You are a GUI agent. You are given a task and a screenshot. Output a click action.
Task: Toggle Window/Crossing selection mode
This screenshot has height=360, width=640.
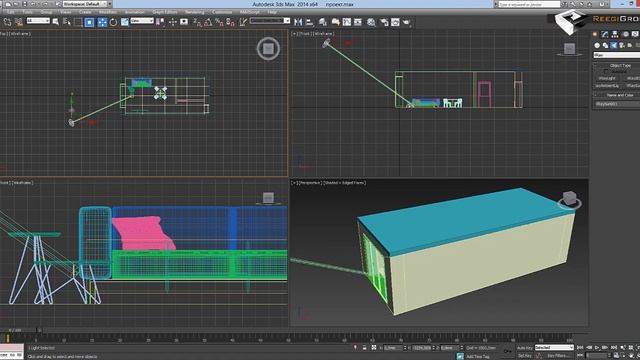click(x=89, y=22)
